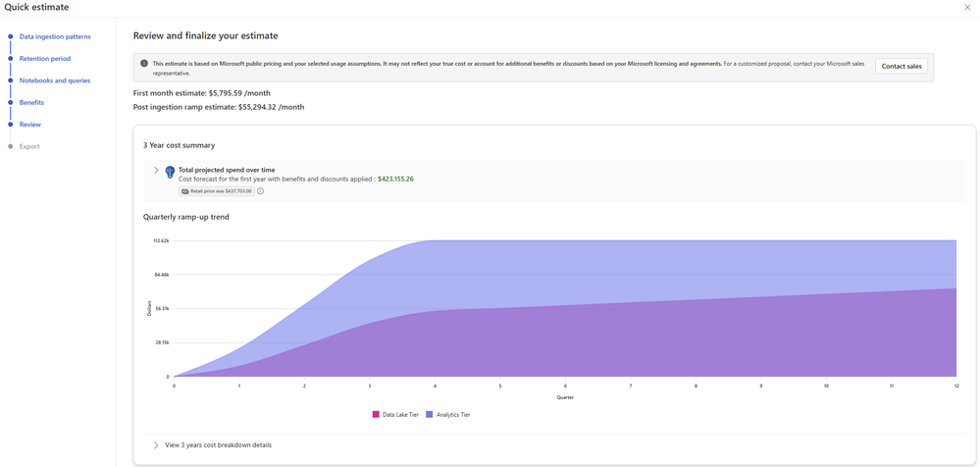Click the Contact sales button
The image size is (980, 467).
pos(901,67)
